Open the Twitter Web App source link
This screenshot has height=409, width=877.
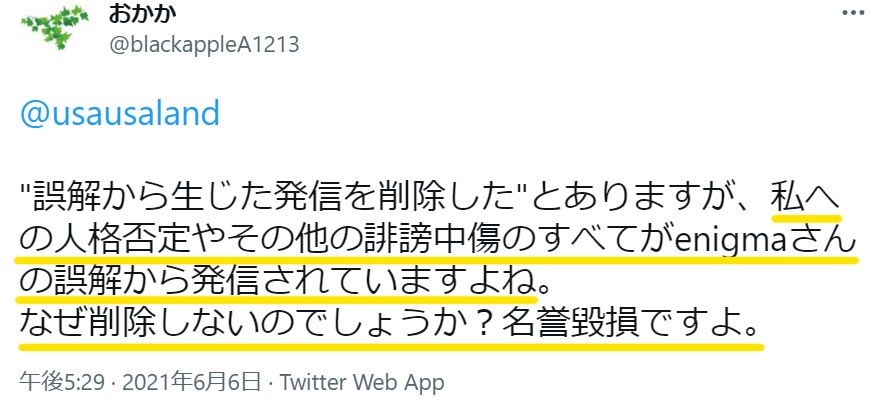[362, 383]
